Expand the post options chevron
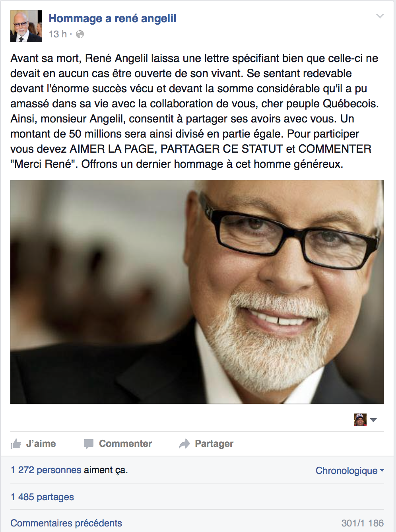 tap(380, 16)
